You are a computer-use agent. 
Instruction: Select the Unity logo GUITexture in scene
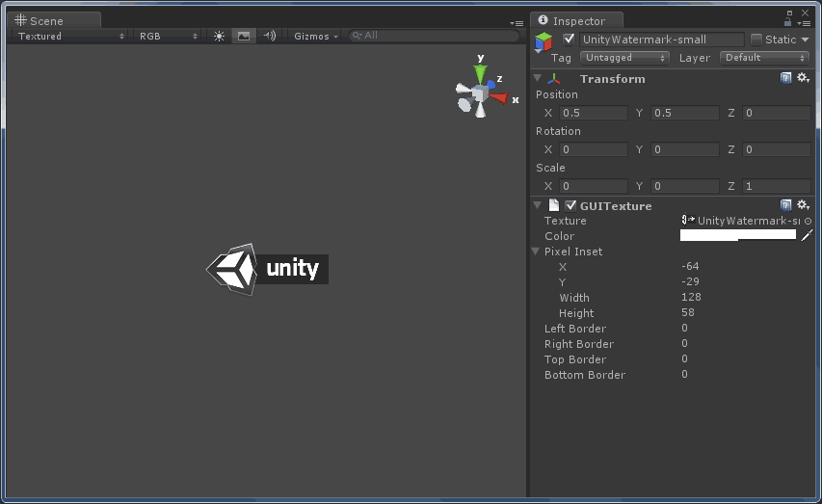[267, 269]
